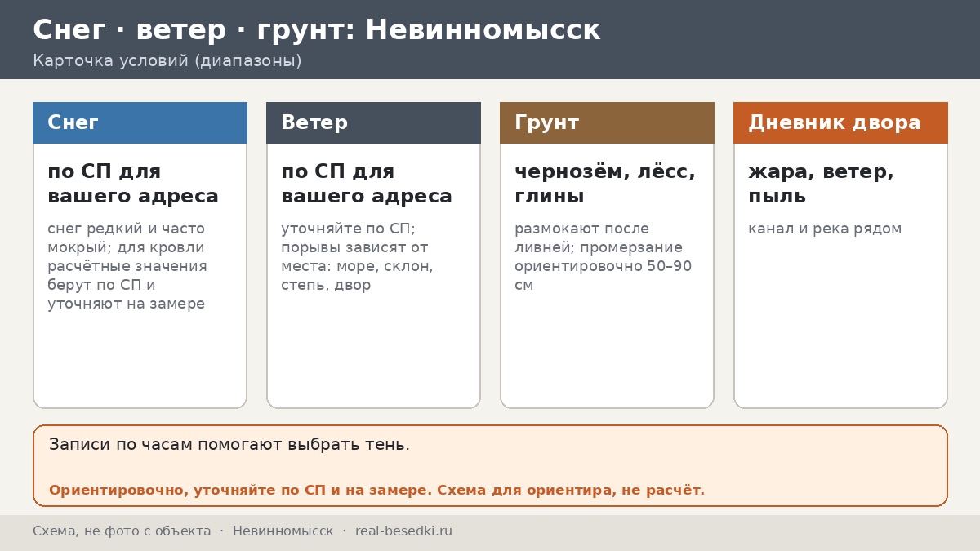The width and height of the screenshot is (980, 551).
Task: Click 'по СП для вашего адреса' in Снег card
Action: (x=133, y=184)
